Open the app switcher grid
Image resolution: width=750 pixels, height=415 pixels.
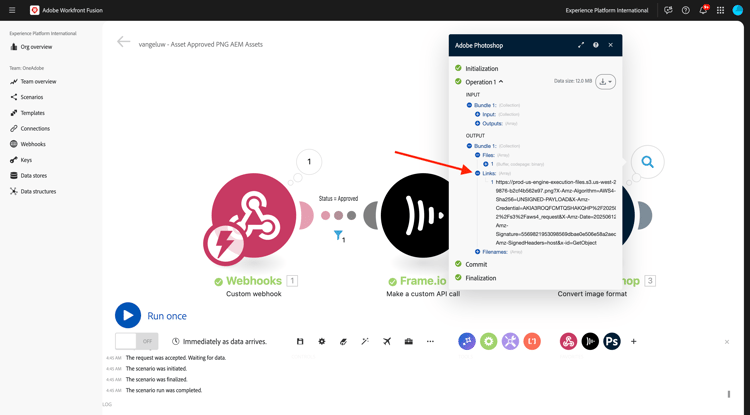click(720, 10)
